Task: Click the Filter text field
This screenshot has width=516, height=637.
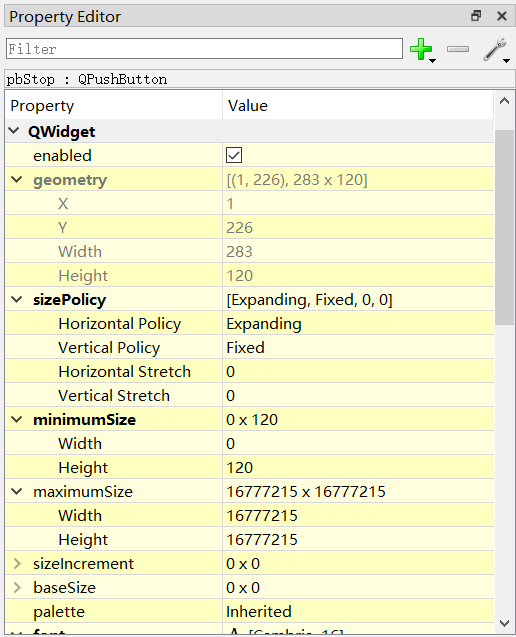Action: 204,49
